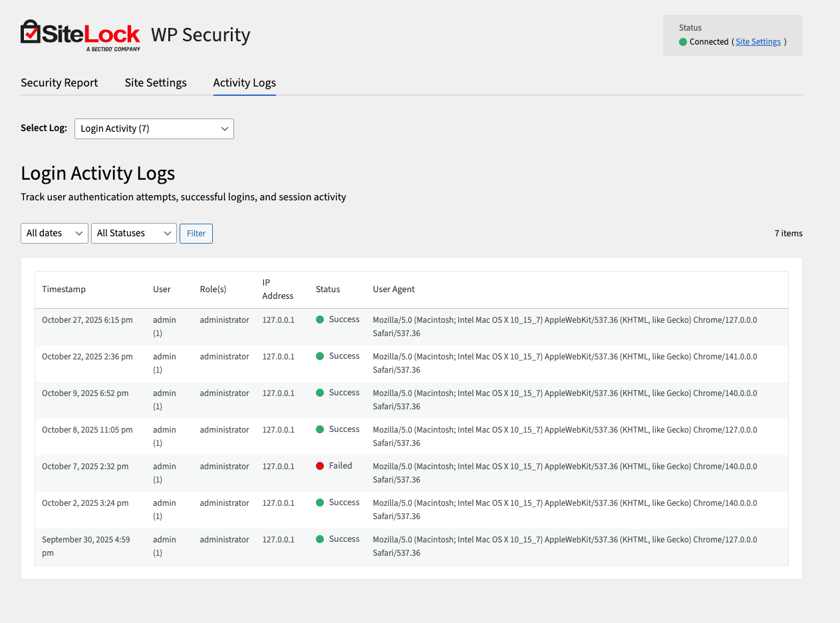This screenshot has width=840, height=623.
Task: Open the Site Settings link in Status box
Action: coord(758,41)
